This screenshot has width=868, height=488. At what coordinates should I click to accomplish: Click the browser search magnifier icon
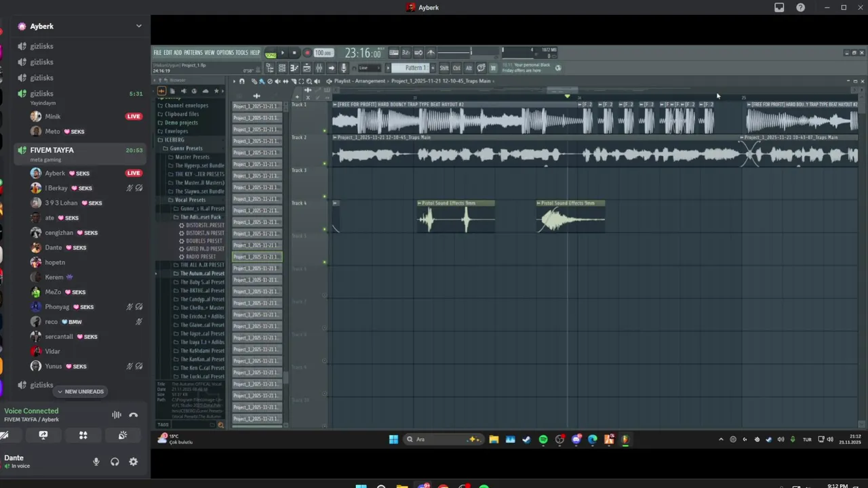point(220,425)
